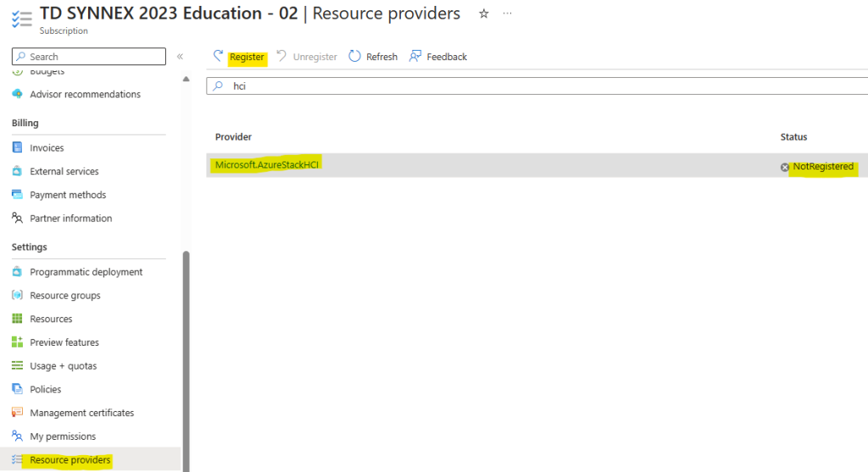Open Payment methods
Viewport: 868px width, 472px height.
pyautogui.click(x=68, y=195)
